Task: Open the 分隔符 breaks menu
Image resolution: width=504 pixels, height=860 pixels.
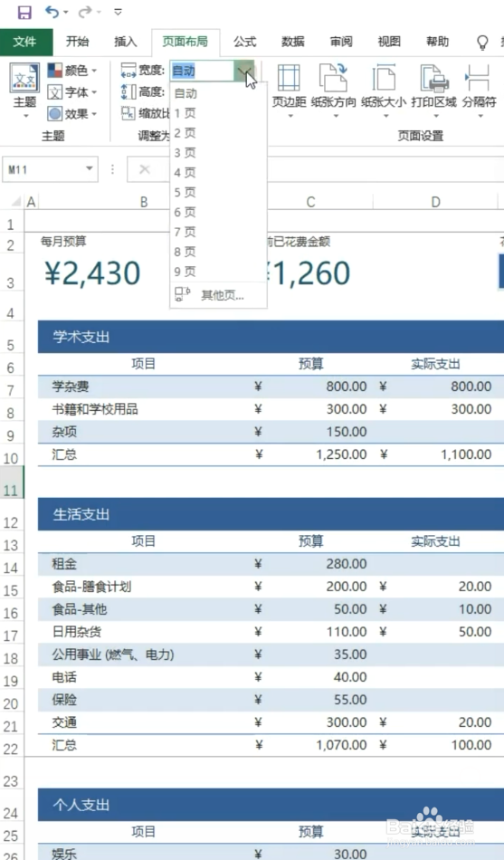Action: 480,91
